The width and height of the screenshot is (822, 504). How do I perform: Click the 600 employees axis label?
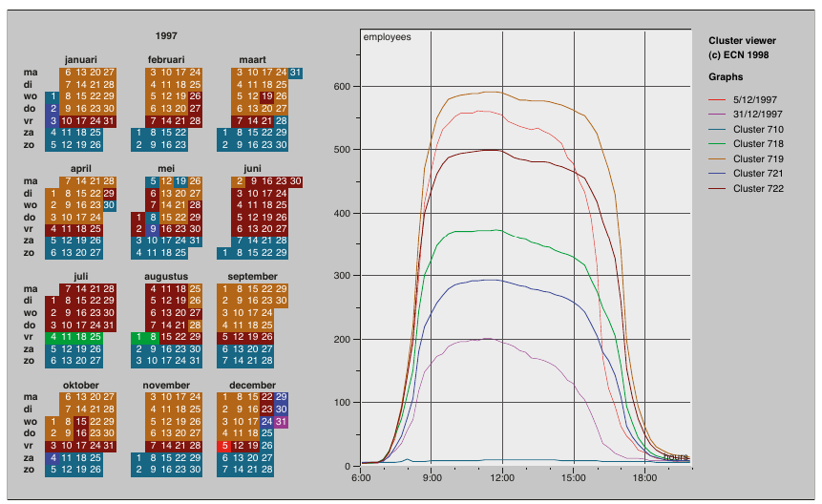point(340,86)
